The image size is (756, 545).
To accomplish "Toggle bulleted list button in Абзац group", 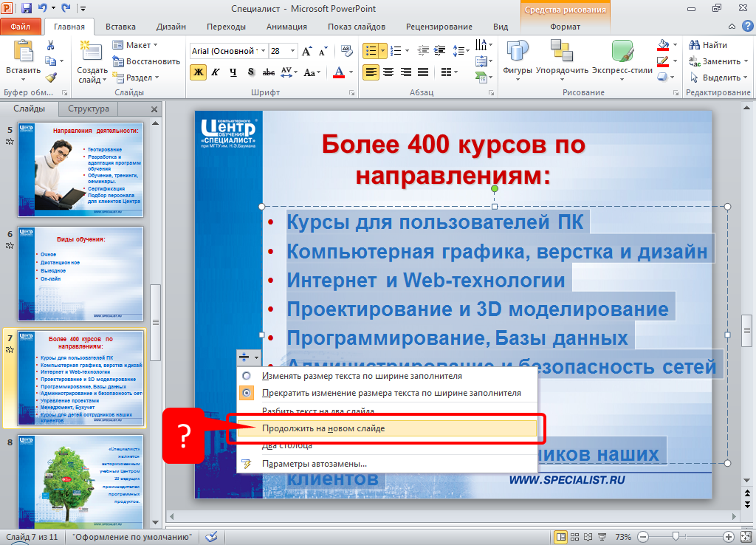I will coord(371,51).
